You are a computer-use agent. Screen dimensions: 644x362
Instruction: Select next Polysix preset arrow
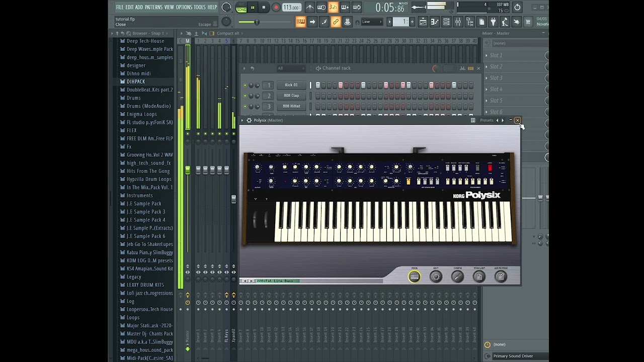(x=503, y=120)
